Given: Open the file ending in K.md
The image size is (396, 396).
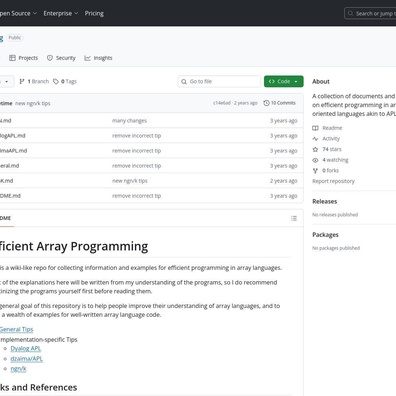Looking at the screenshot, I should tap(6, 181).
